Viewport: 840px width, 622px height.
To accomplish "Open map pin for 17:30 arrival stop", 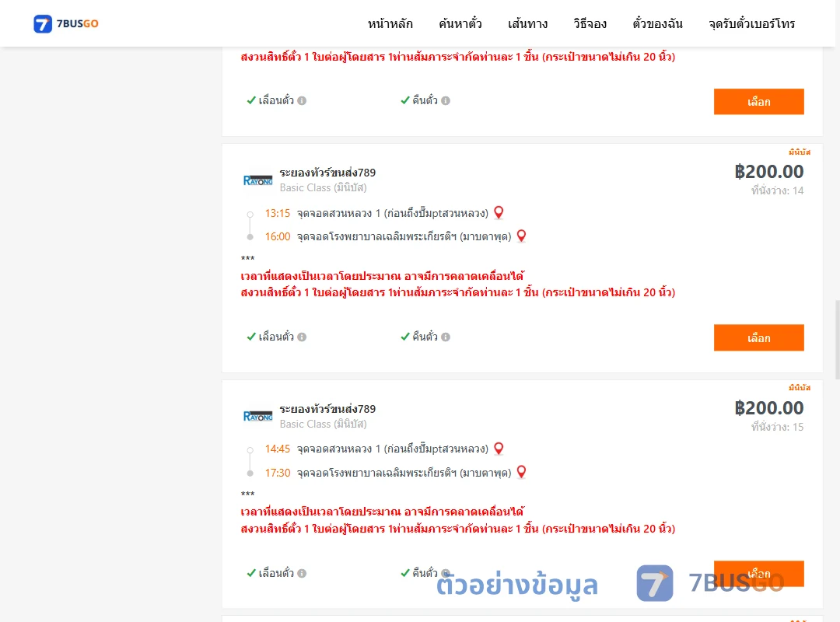I will click(x=521, y=472).
